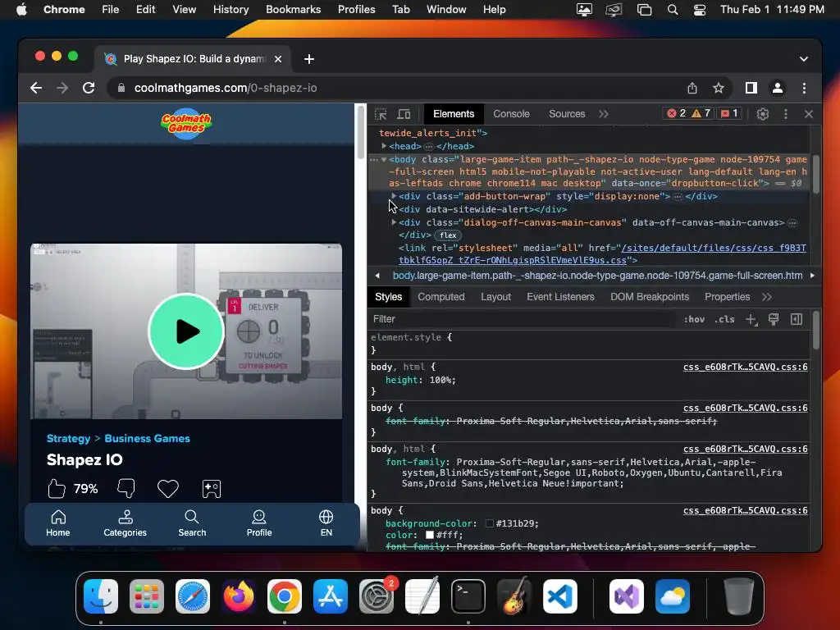Click the thumbs up like icon

click(x=57, y=489)
